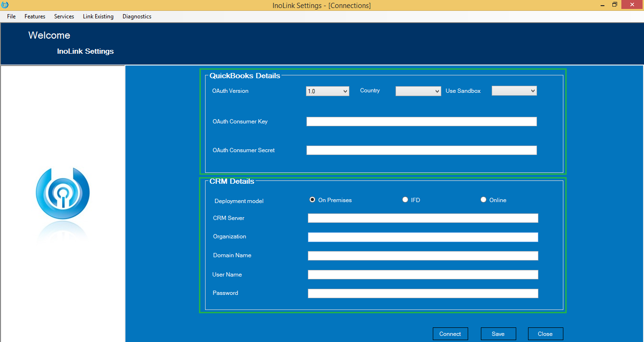Click the OAuth Version label
This screenshot has height=342, width=644.
click(231, 91)
